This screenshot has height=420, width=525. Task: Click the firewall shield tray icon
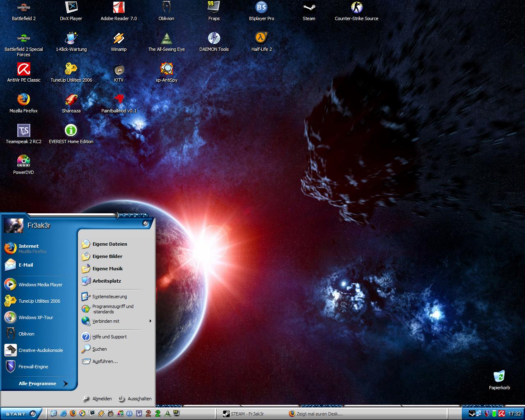click(x=487, y=413)
